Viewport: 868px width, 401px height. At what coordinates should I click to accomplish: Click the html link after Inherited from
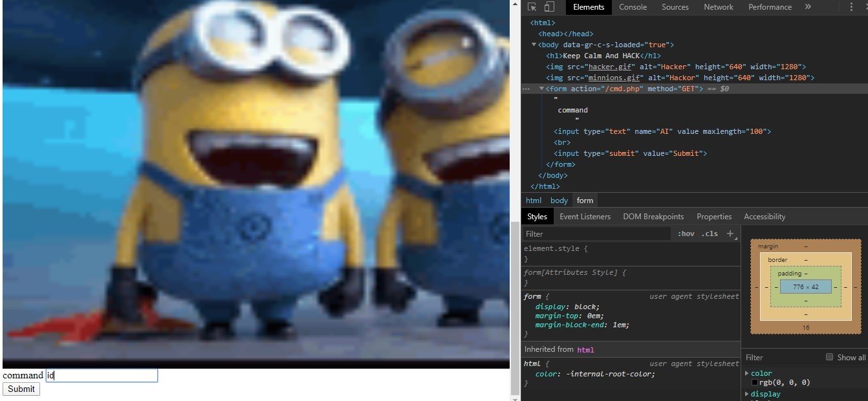click(585, 350)
